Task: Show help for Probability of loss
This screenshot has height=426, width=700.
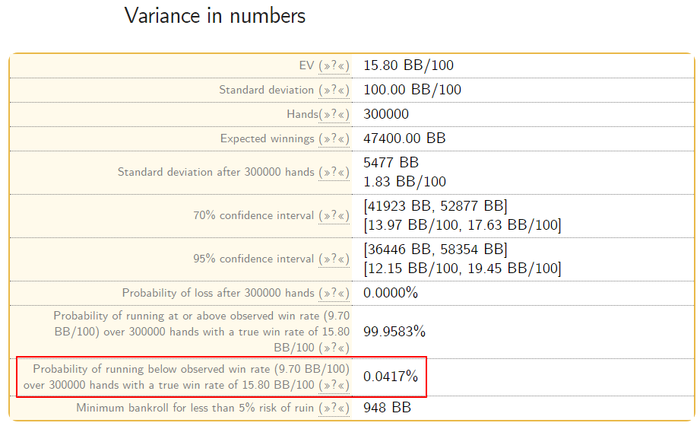Action: (334, 293)
